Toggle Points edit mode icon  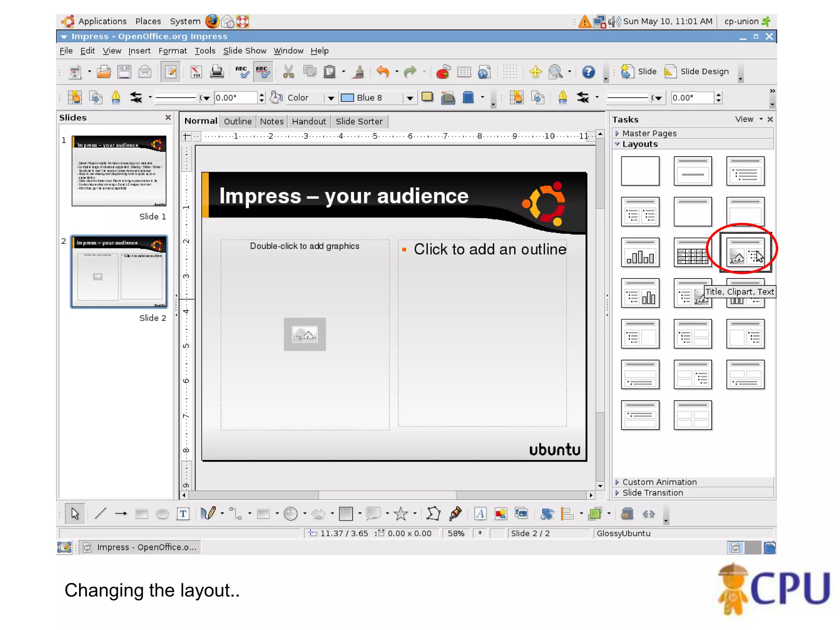pos(433,514)
